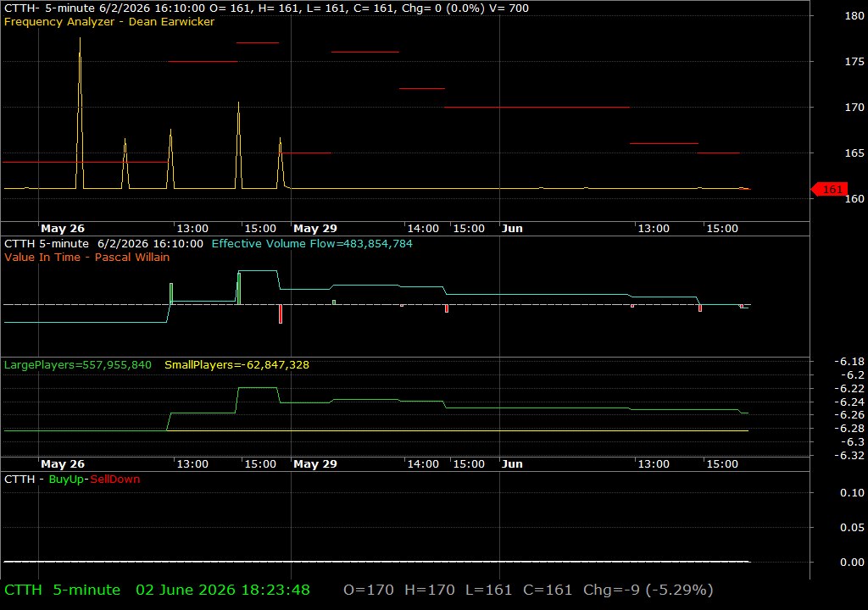Click H=170 in the status bar
The image size is (868, 610).
point(430,590)
